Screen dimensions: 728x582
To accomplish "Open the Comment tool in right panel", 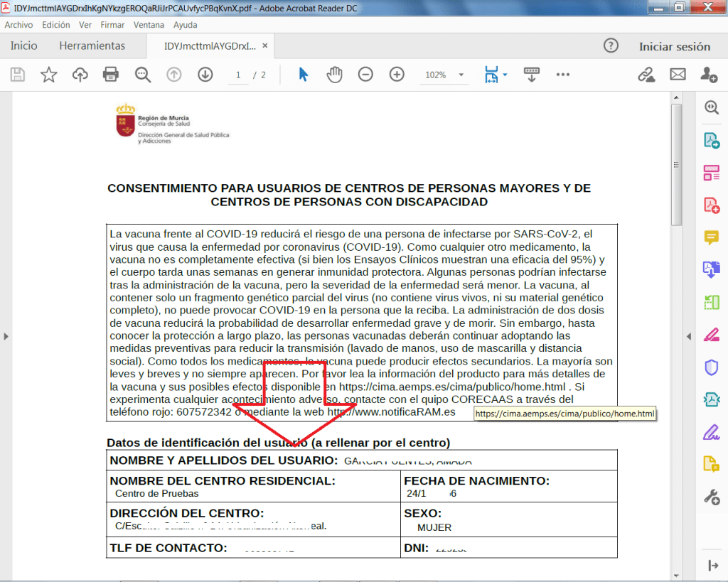I will point(711,237).
